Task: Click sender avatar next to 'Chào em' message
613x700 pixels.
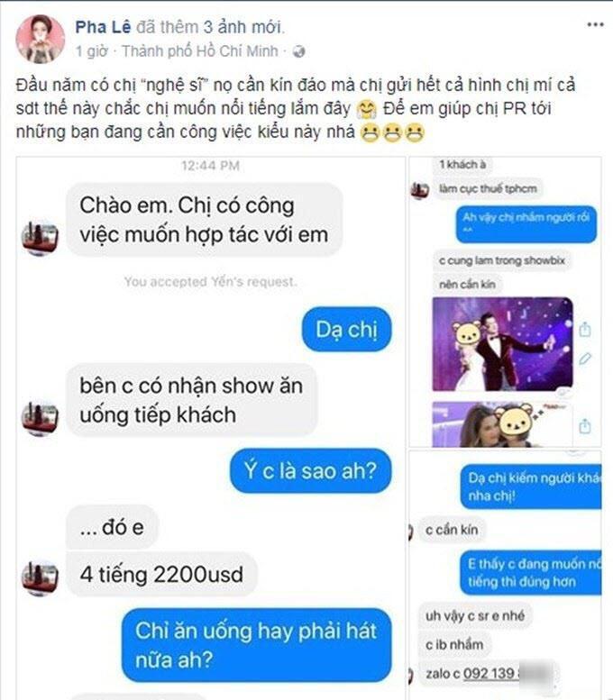Action: [x=41, y=238]
